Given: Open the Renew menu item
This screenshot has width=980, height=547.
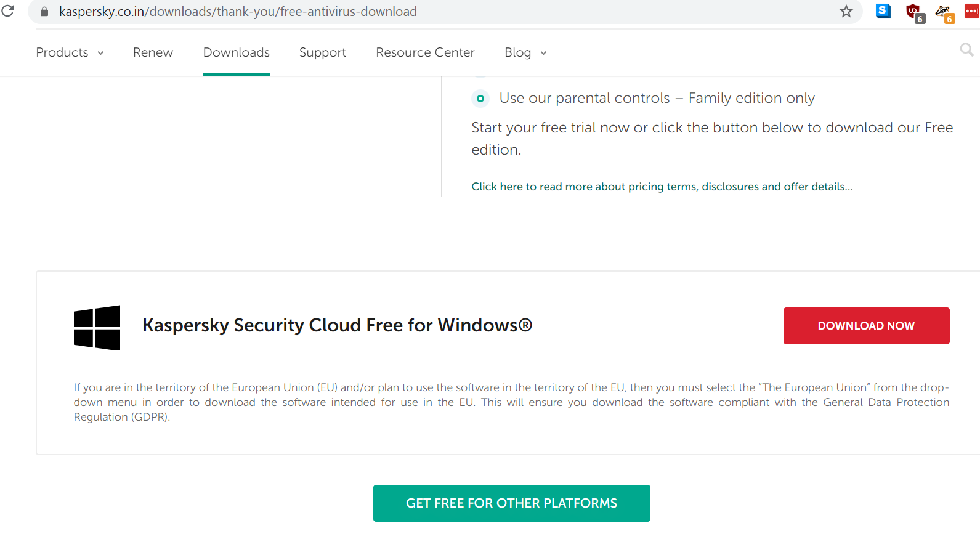Looking at the screenshot, I should [153, 52].
